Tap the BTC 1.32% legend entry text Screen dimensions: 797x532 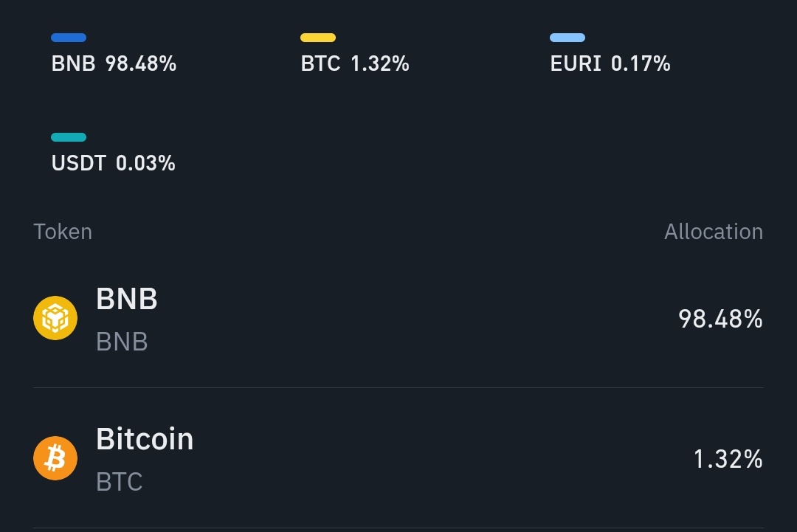pos(355,64)
